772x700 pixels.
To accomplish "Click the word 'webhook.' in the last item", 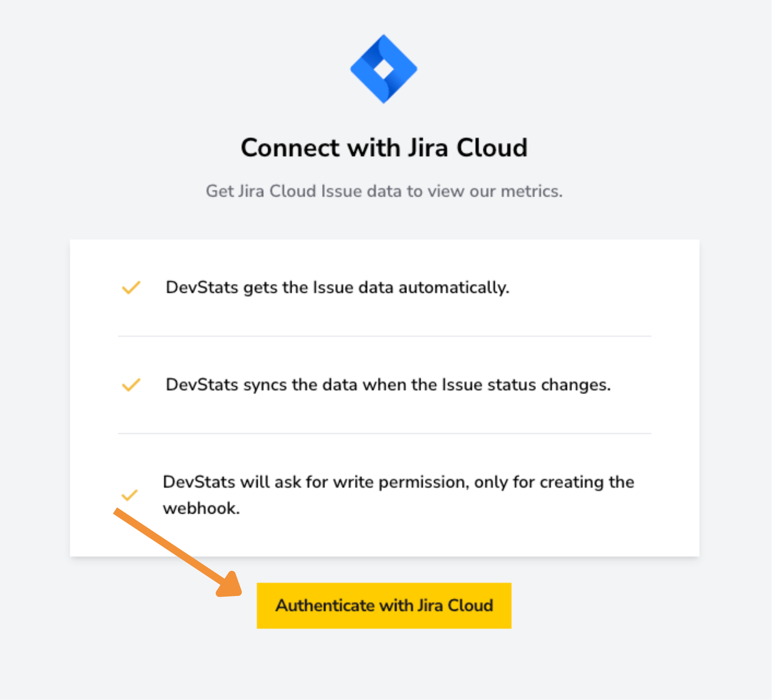I will pos(201,509).
